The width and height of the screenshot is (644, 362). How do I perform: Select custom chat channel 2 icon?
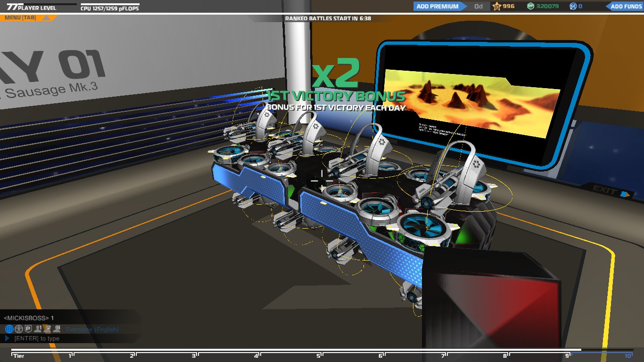click(48, 329)
